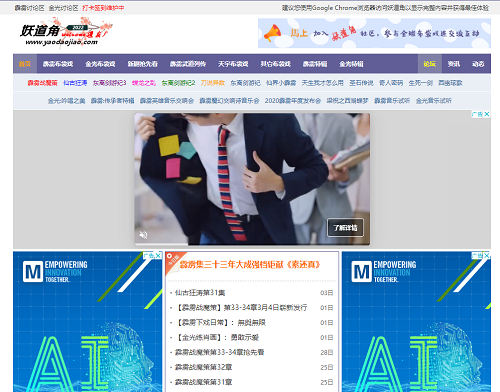500x392 pixels.
Task: Click the 03日 date in the news list
Action: point(327,293)
